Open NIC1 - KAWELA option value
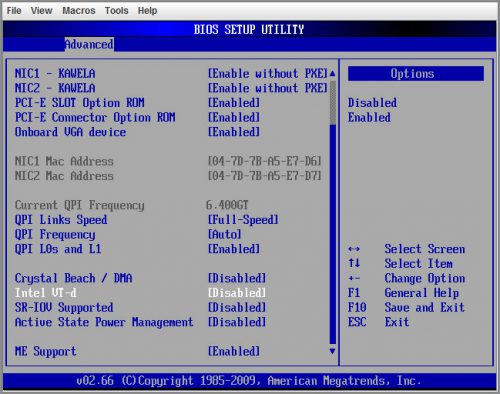 click(x=268, y=74)
